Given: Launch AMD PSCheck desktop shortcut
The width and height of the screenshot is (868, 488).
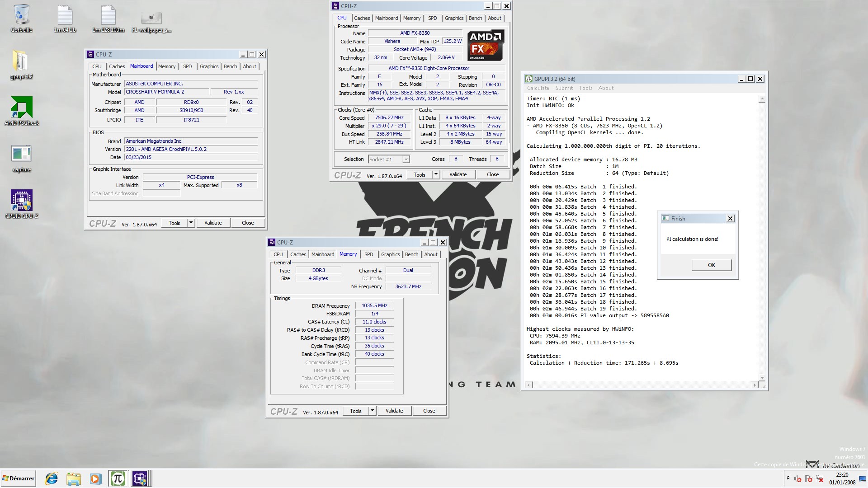Looking at the screenshot, I should click(21, 111).
